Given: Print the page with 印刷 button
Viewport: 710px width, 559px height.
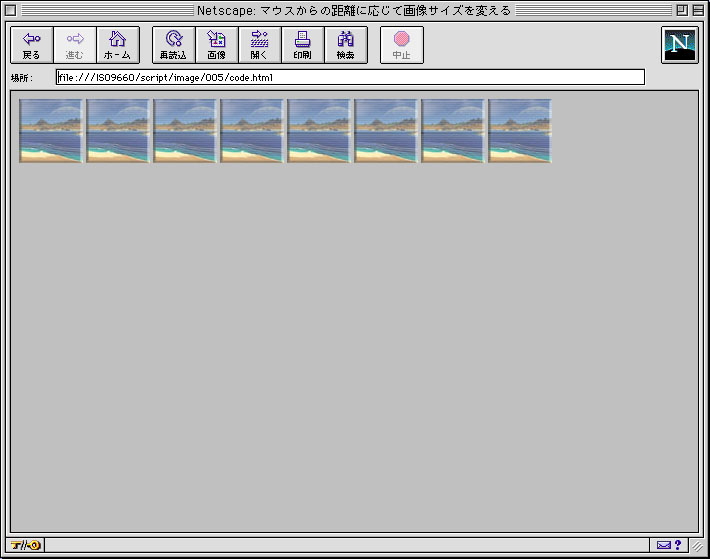Looking at the screenshot, I should 303,45.
